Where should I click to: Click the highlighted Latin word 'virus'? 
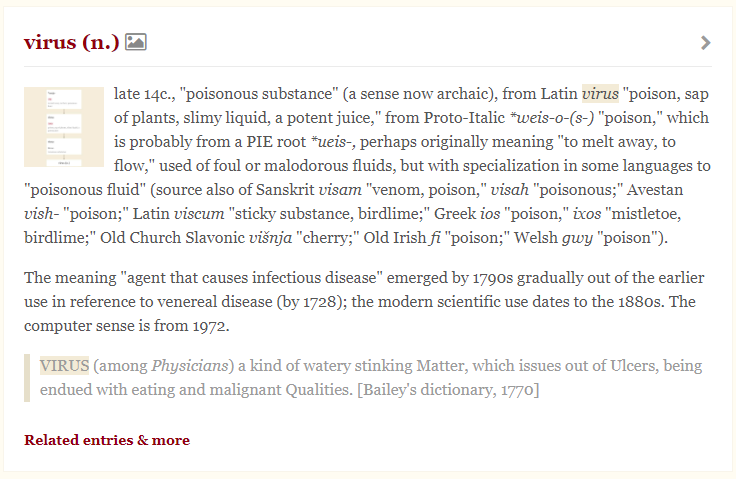click(600, 94)
